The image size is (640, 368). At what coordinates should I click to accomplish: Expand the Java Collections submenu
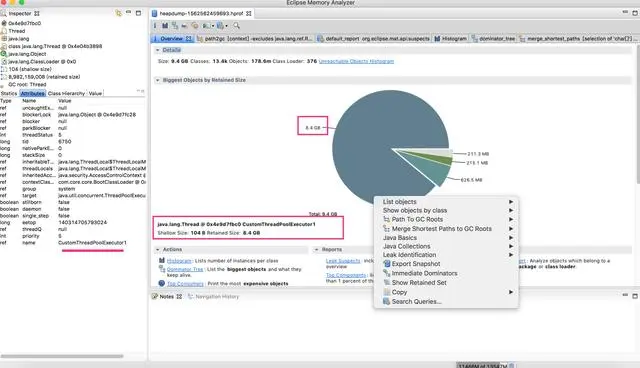pos(447,246)
